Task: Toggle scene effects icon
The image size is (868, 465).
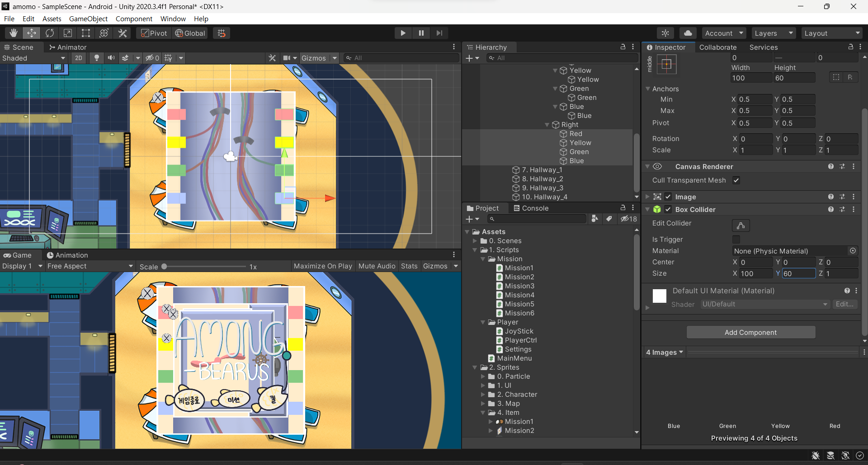Action: [126, 58]
